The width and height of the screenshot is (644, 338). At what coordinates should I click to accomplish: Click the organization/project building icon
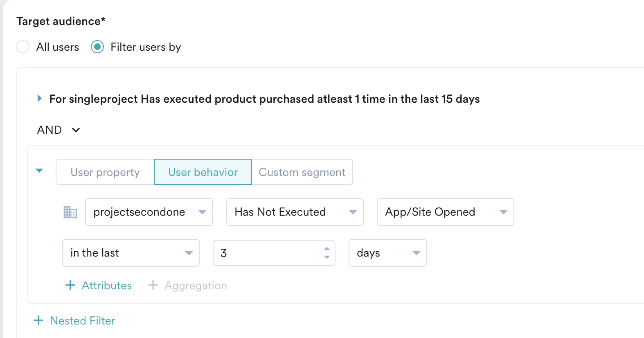(x=70, y=212)
